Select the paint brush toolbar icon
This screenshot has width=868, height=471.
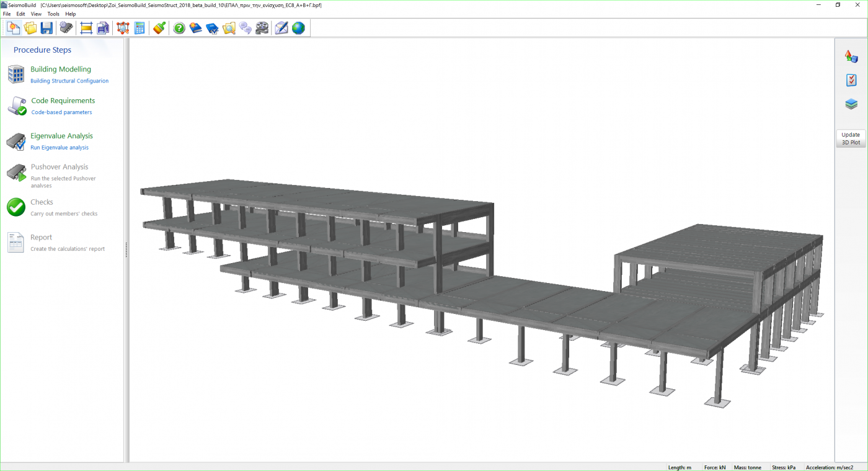click(159, 28)
